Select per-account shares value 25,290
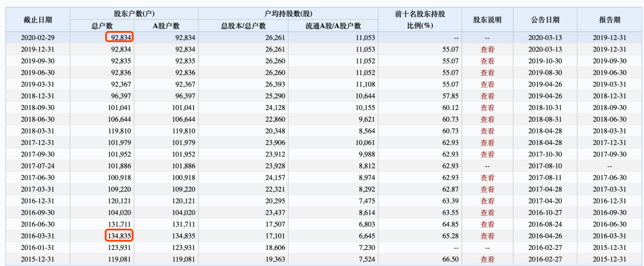The image size is (644, 266). [x=274, y=96]
